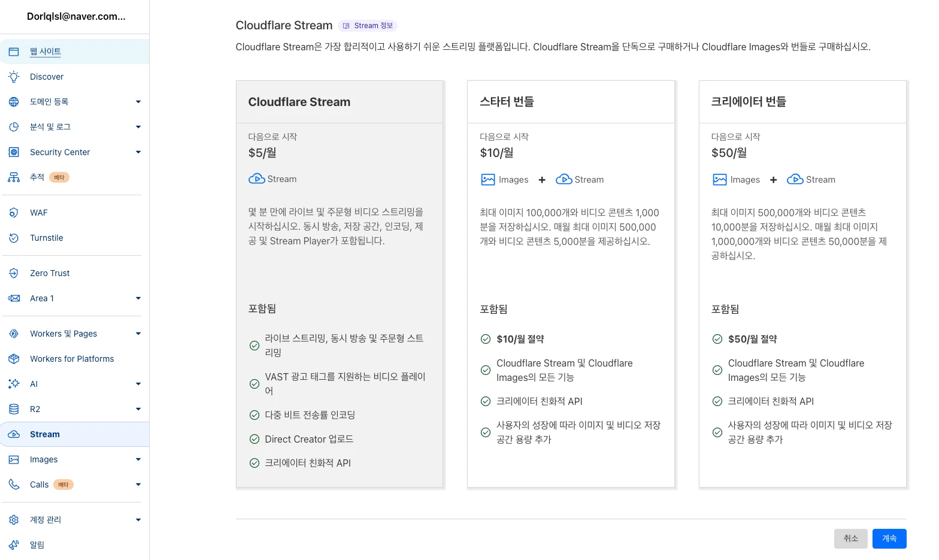Screen dimensions: 939x560
Task: Expand the Workers 및 Pages submenu arrow
Action: [138, 334]
